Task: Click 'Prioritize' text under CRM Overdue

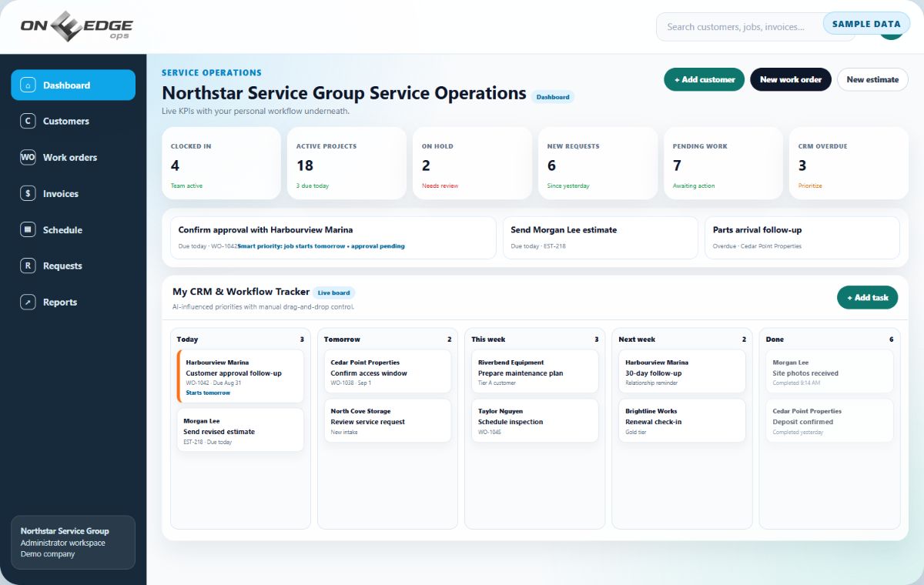Action: [810, 186]
